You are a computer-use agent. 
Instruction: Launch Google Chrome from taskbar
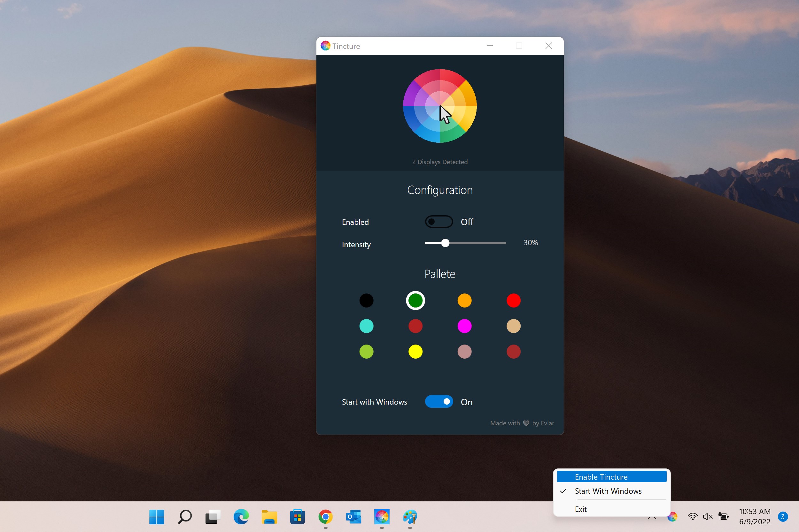click(x=325, y=517)
